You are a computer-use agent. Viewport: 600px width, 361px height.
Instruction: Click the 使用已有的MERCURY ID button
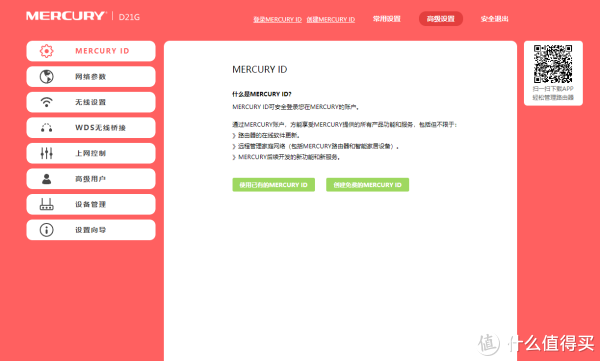click(x=274, y=185)
